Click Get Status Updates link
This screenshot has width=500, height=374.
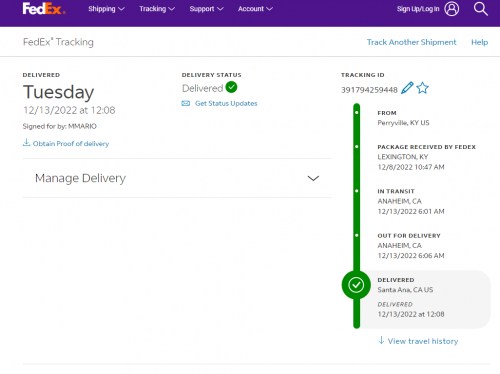point(226,103)
